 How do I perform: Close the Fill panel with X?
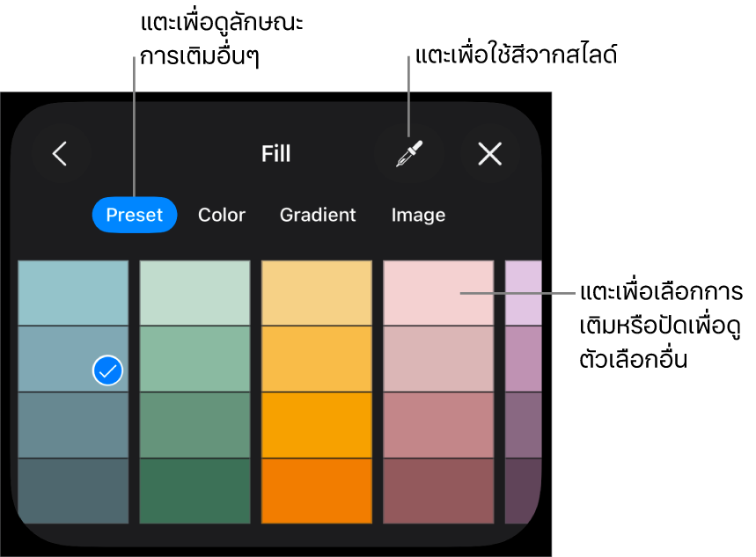click(489, 155)
